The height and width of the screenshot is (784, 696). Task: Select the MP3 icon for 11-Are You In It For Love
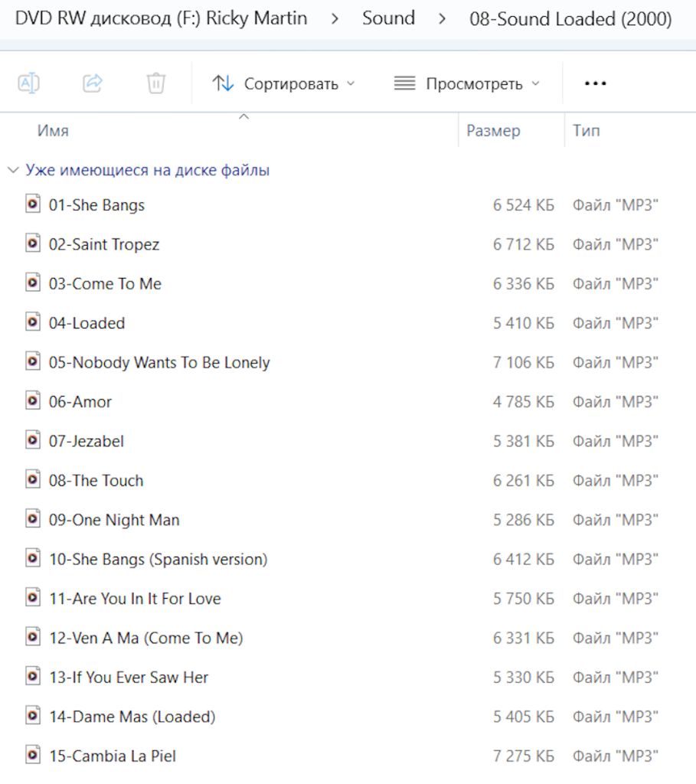(x=33, y=597)
